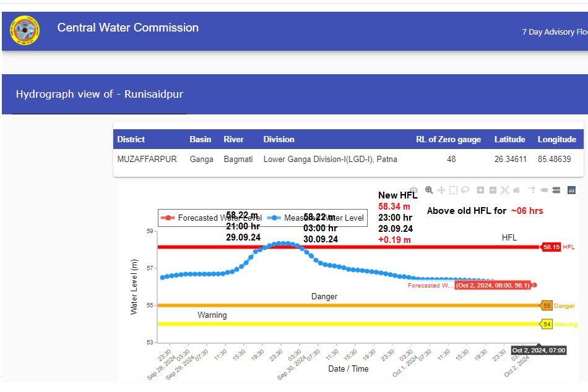Choose the Lasso Select tool
This screenshot has width=588, height=392.
click(x=465, y=190)
